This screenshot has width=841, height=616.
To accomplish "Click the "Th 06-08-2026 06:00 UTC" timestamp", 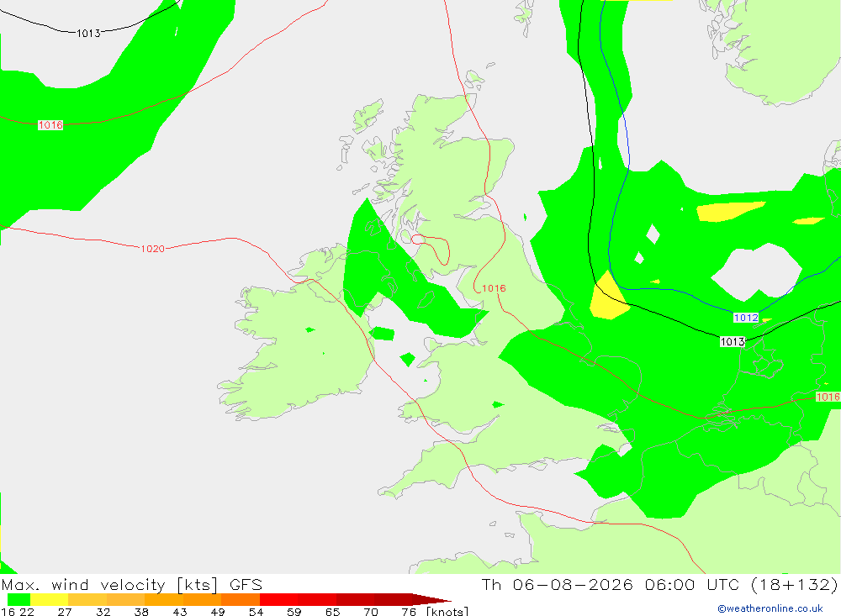I will (x=611, y=585).
